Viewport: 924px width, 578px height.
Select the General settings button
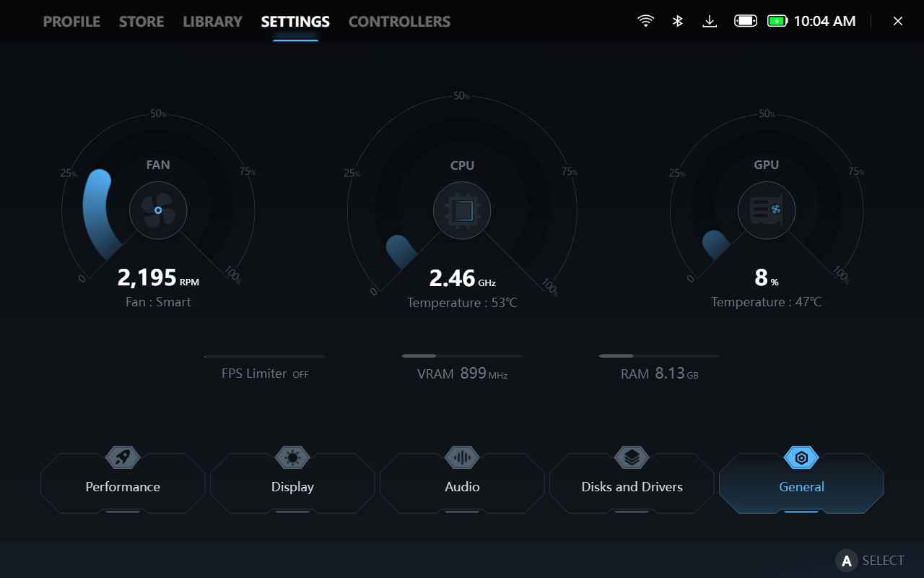pos(801,486)
